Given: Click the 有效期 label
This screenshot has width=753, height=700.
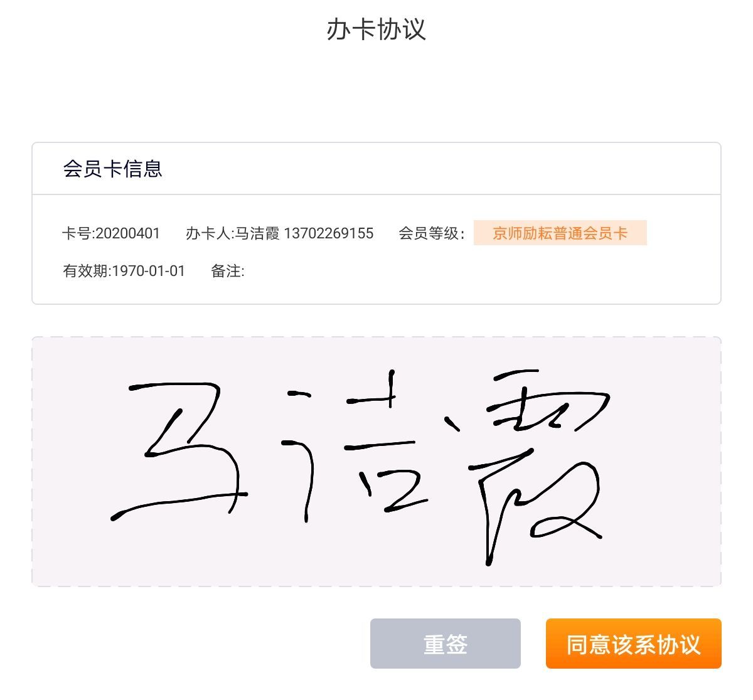Looking at the screenshot, I should [85, 271].
